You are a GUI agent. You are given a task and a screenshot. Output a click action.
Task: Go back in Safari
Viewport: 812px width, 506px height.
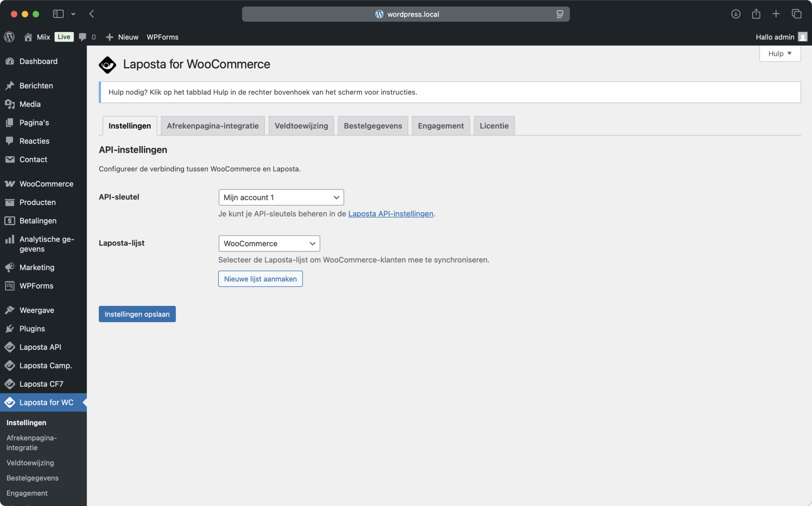pos(92,14)
